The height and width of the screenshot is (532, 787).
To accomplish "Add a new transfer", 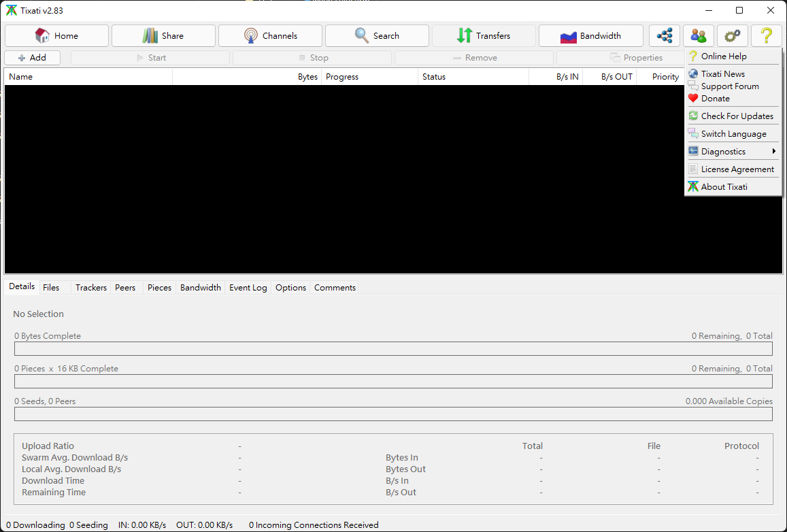I will tap(32, 58).
